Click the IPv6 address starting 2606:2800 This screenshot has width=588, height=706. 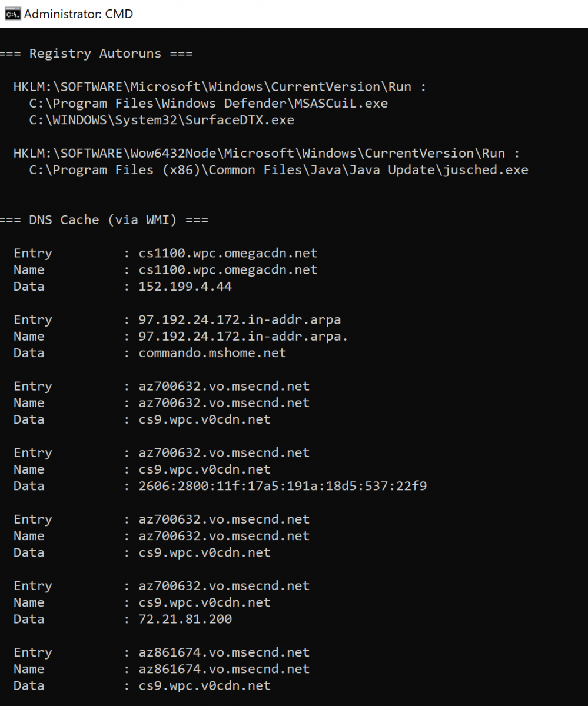click(283, 486)
